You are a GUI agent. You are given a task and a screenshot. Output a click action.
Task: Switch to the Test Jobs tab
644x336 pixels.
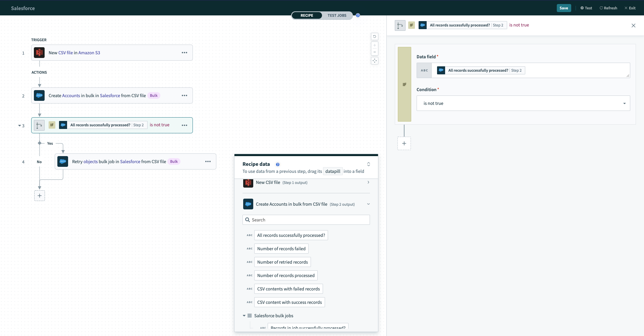337,15
